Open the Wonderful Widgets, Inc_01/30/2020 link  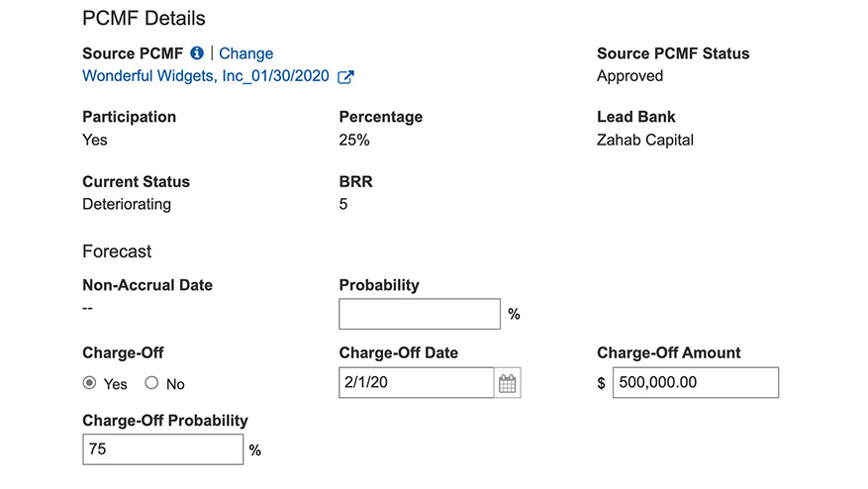click(206, 76)
